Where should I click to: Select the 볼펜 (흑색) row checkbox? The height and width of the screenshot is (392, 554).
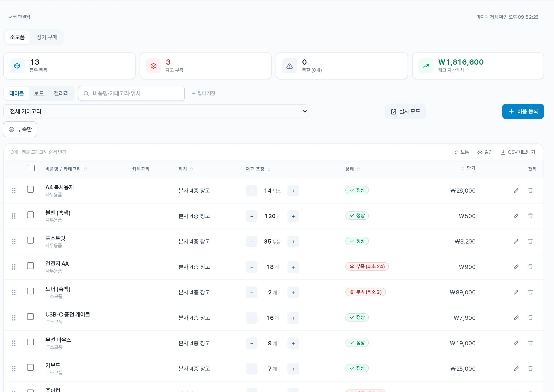point(30,215)
